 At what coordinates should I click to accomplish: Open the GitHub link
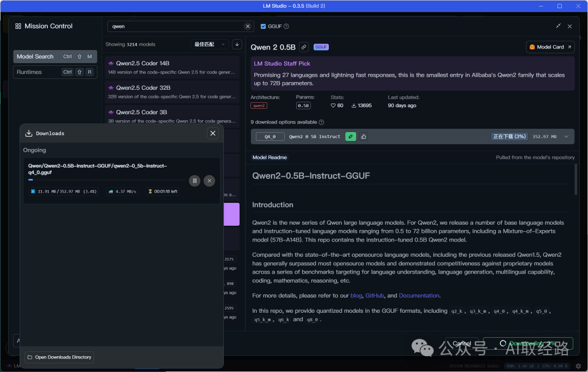pyautogui.click(x=375, y=295)
